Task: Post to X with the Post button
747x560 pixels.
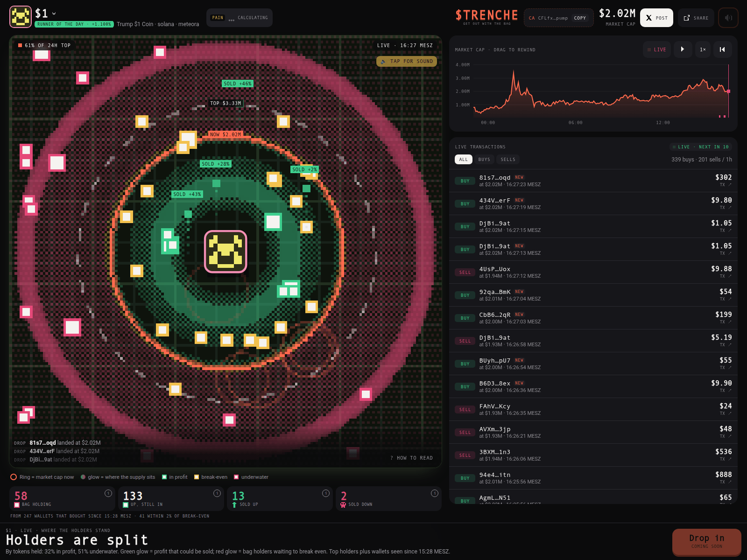Action: (656, 18)
